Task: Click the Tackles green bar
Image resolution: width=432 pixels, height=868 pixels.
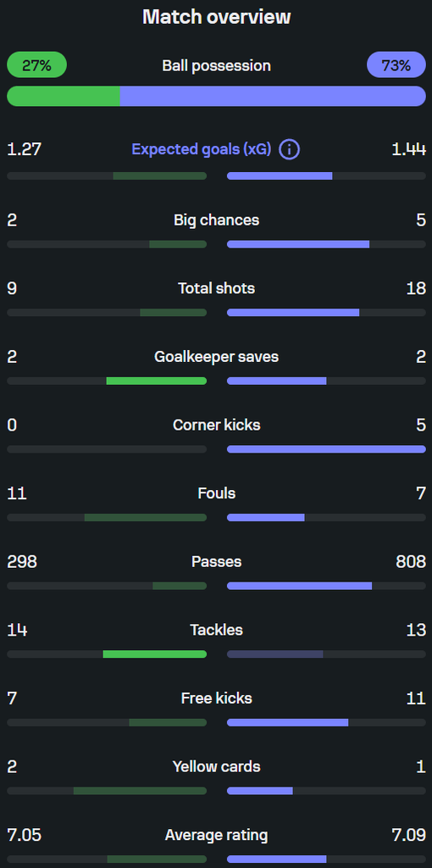Action: pos(155,654)
